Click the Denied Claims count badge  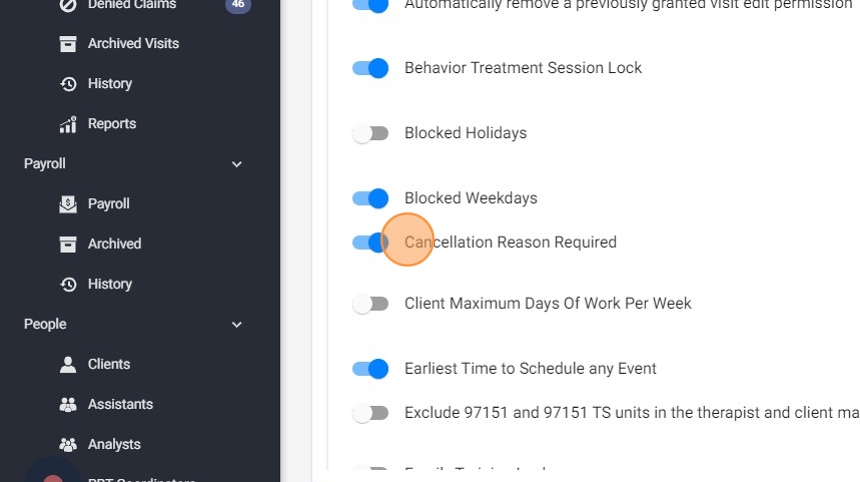point(238,5)
